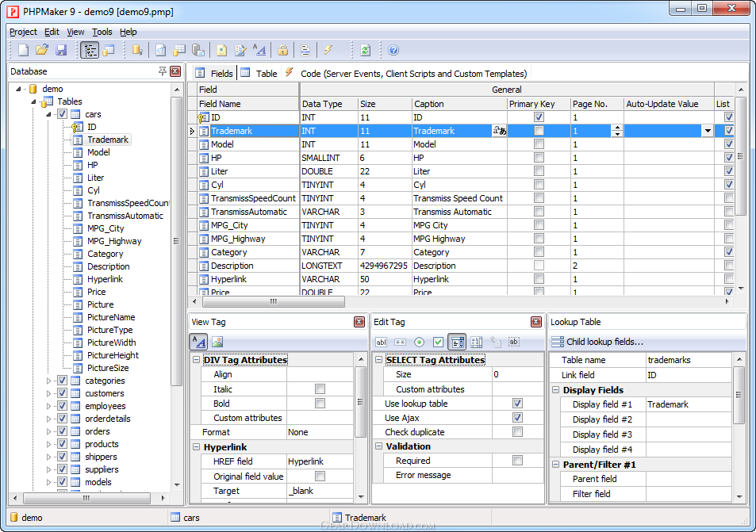Collapse the Display Fields section
The height and width of the screenshot is (532, 756).
tap(555, 390)
